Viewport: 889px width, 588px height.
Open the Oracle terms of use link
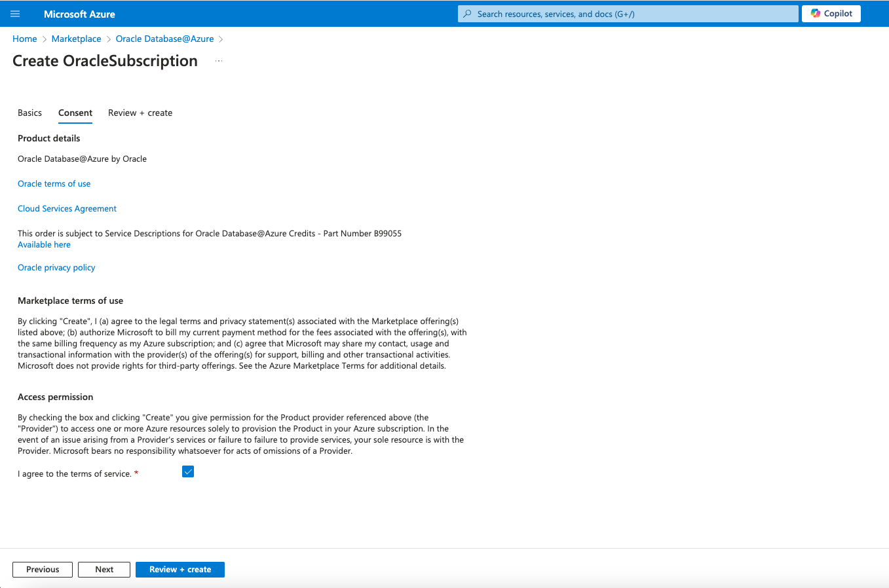54,183
